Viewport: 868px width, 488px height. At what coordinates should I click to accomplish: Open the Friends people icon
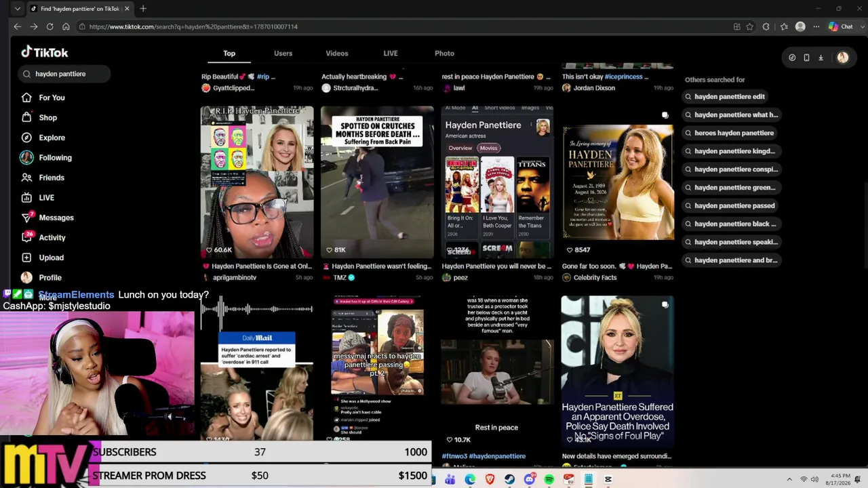click(x=26, y=178)
